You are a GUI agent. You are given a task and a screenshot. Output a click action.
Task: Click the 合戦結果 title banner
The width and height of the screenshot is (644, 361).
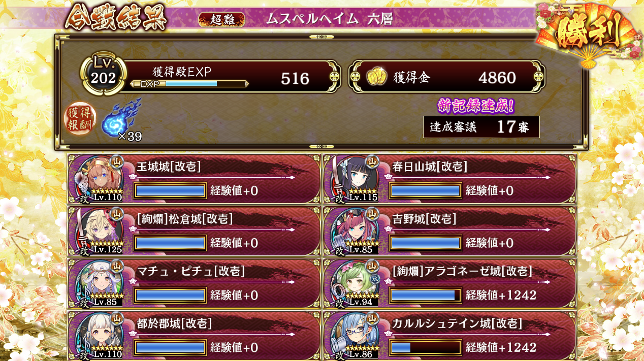tap(116, 18)
